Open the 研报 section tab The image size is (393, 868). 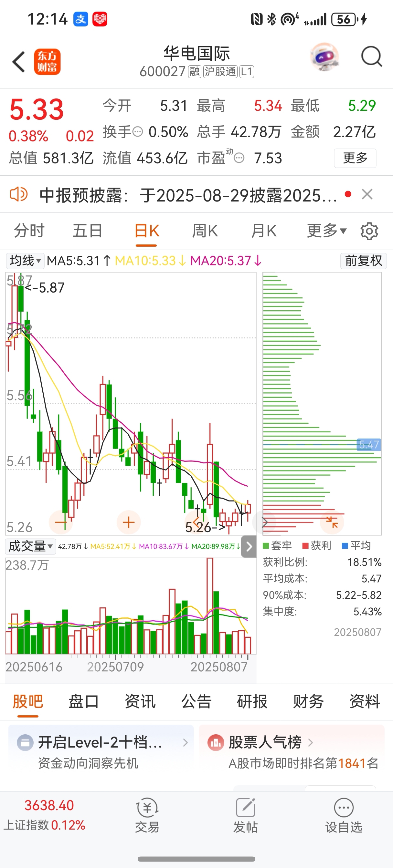(252, 702)
